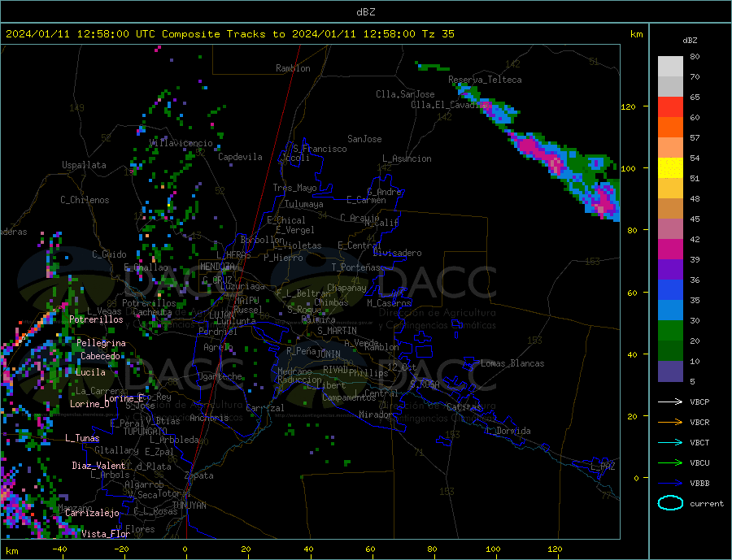Click the L_Dormida map label
This screenshot has width=732, height=560.
(509, 431)
